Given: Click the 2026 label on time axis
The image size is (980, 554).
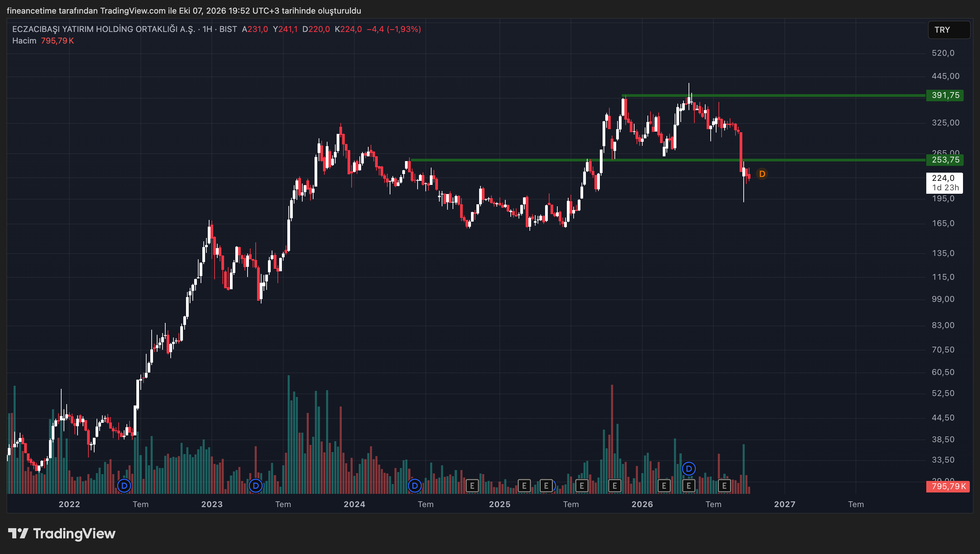Looking at the screenshot, I should coord(642,504).
